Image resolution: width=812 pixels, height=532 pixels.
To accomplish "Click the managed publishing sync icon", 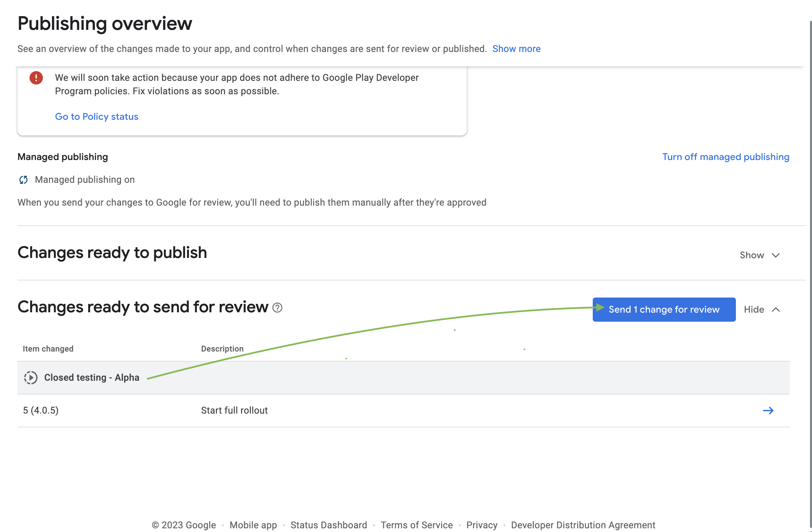I will coord(23,179).
